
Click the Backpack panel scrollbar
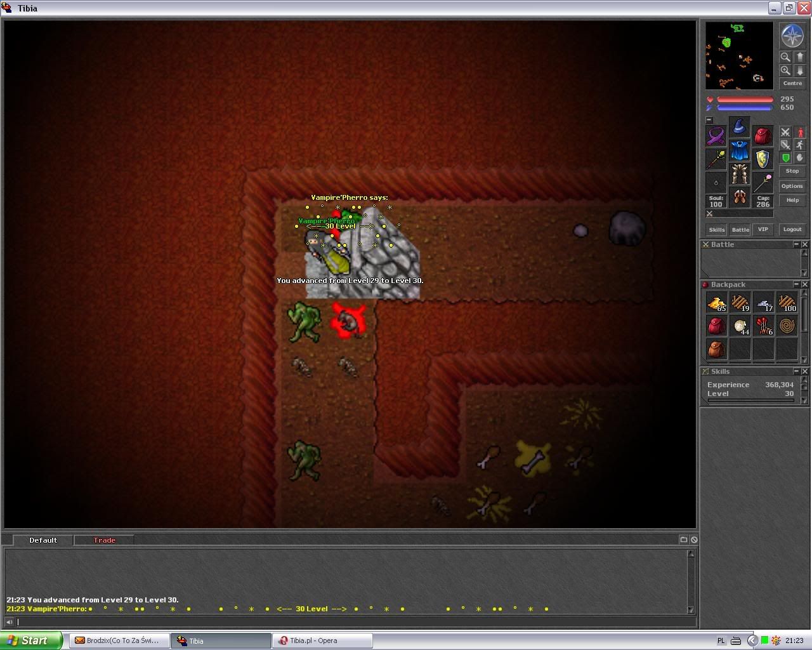coord(804,327)
